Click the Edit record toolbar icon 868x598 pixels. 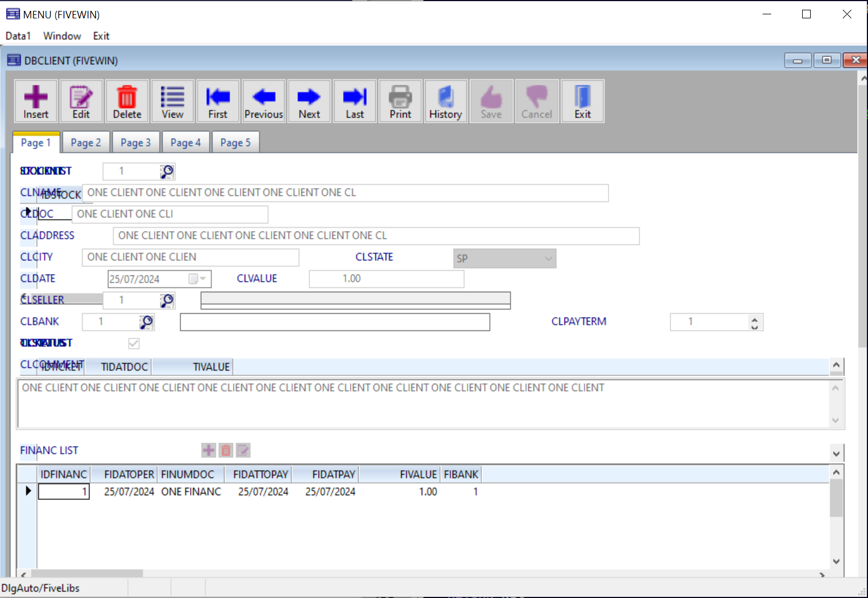[x=81, y=101]
